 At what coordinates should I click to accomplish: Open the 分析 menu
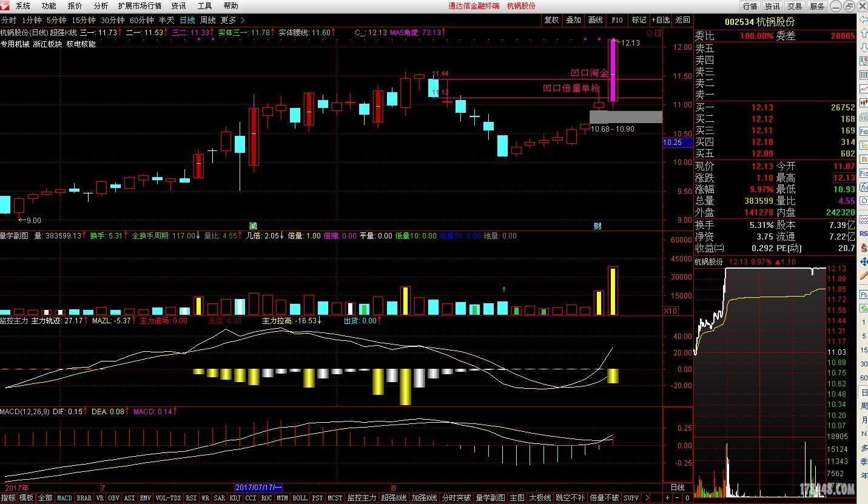101,6
